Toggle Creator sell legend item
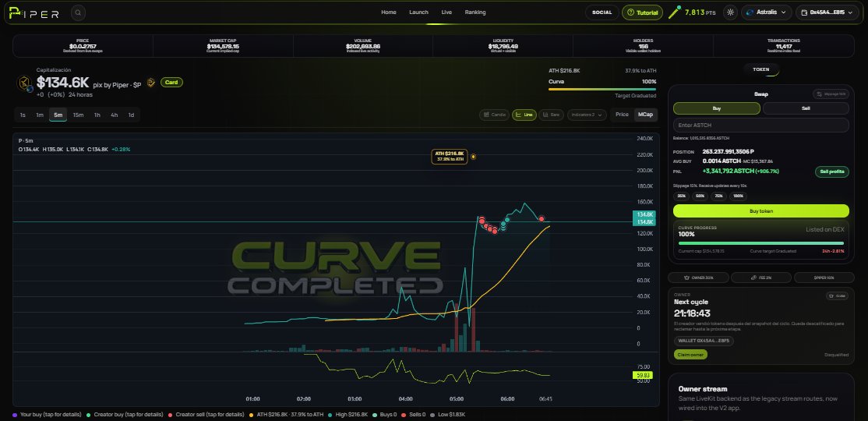This screenshot has height=421, width=868. pyautogui.click(x=206, y=414)
